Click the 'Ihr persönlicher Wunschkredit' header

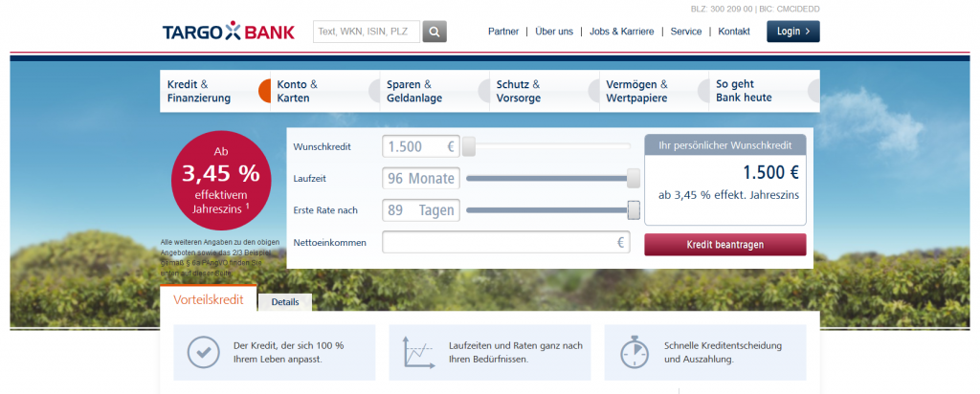[x=725, y=145]
